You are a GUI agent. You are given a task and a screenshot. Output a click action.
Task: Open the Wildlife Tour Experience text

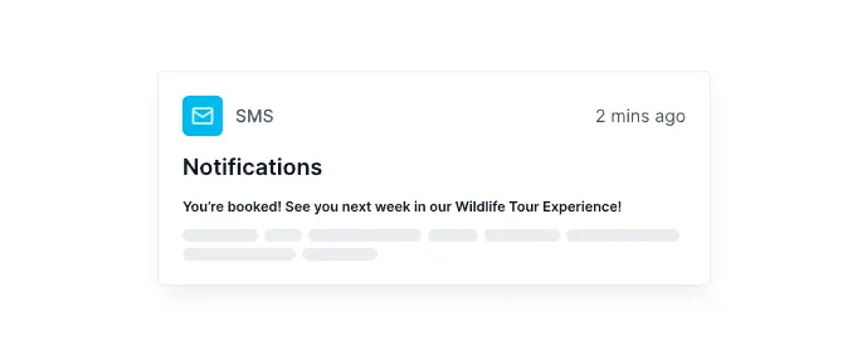538,207
